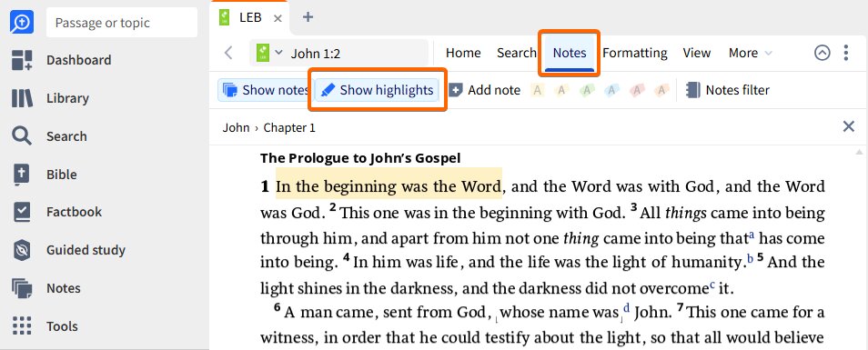Click the Chapter 1 breadcrumb
The width and height of the screenshot is (868, 350).
(289, 127)
